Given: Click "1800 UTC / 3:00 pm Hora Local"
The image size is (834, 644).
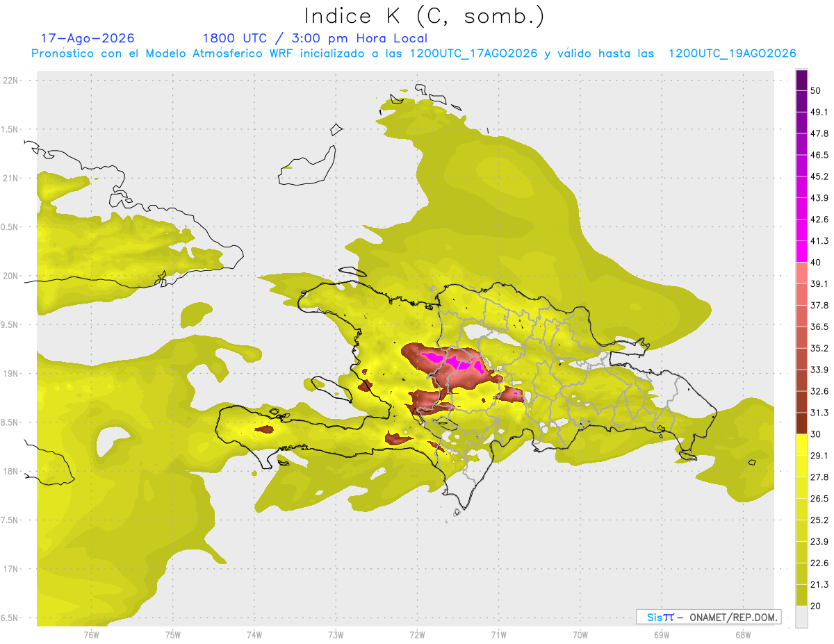Looking at the screenshot, I should (315, 38).
